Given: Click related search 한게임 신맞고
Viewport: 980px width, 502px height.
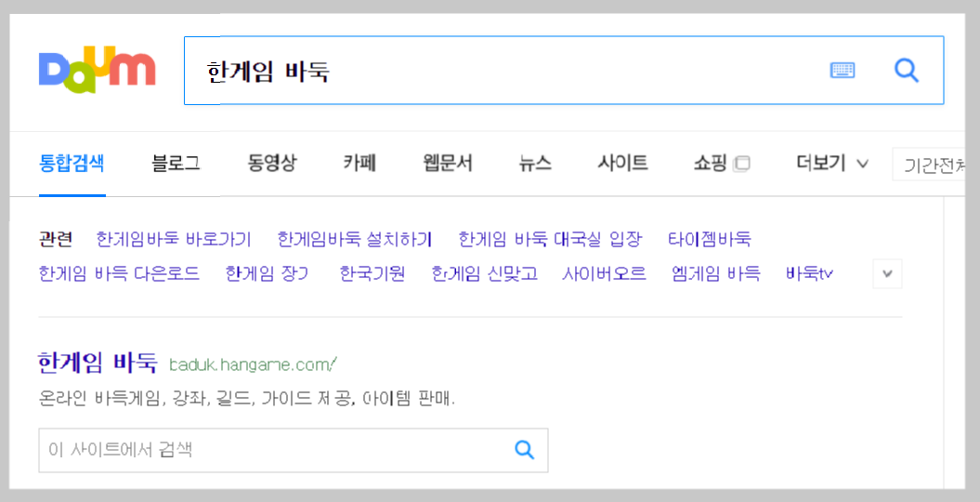Looking at the screenshot, I should 484,273.
